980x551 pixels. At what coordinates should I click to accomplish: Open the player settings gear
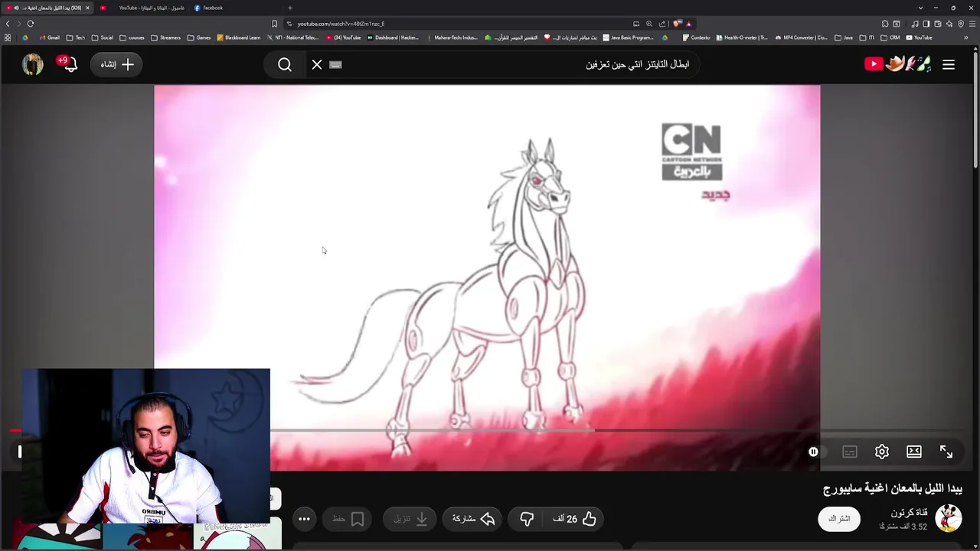coord(882,452)
